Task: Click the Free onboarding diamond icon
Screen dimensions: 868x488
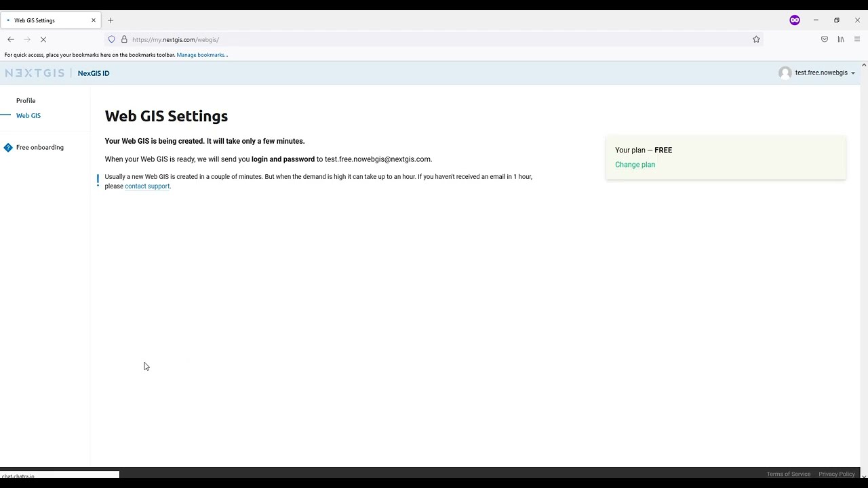Action: tap(8, 147)
